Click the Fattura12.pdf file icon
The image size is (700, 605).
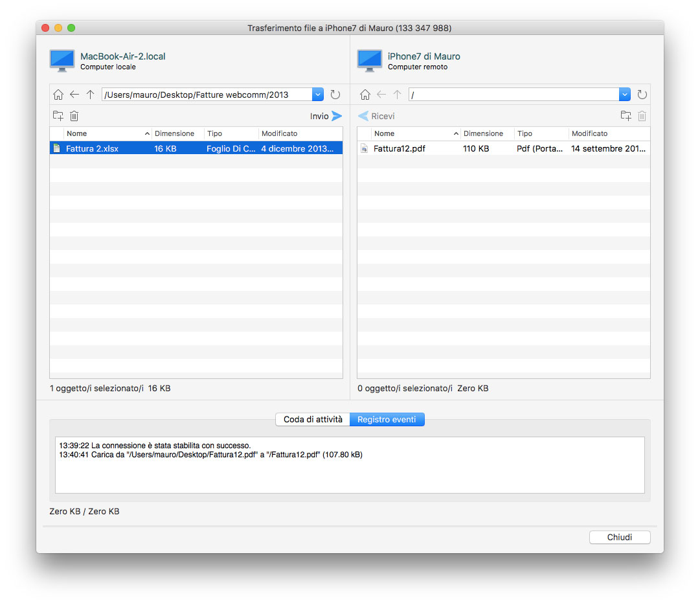pyautogui.click(x=365, y=148)
